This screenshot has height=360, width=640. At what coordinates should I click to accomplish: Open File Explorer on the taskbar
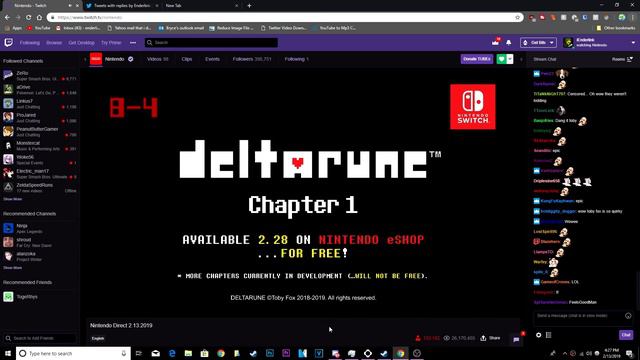click(188, 353)
